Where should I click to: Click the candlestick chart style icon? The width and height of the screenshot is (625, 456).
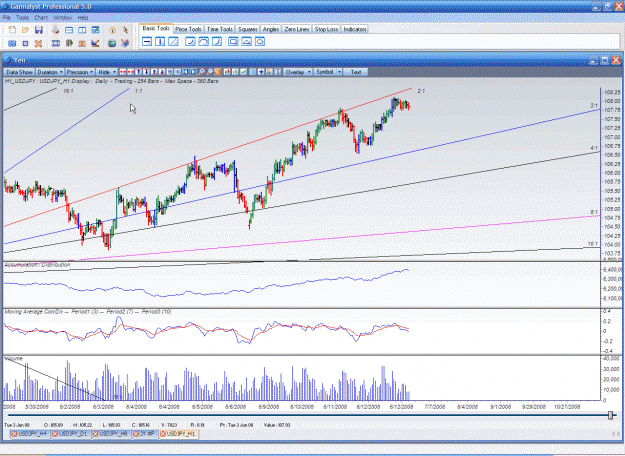coord(227,72)
